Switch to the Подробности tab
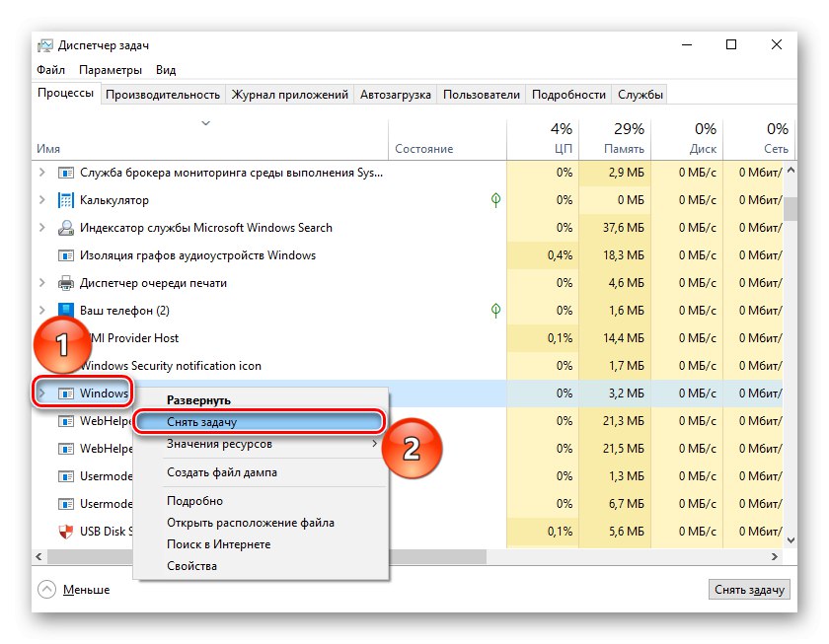The height and width of the screenshot is (644, 829). 568,95
